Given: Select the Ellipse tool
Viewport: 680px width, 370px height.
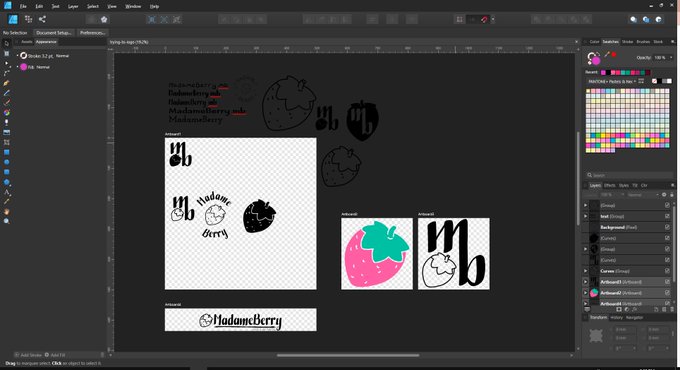Looking at the screenshot, I should point(7,162).
